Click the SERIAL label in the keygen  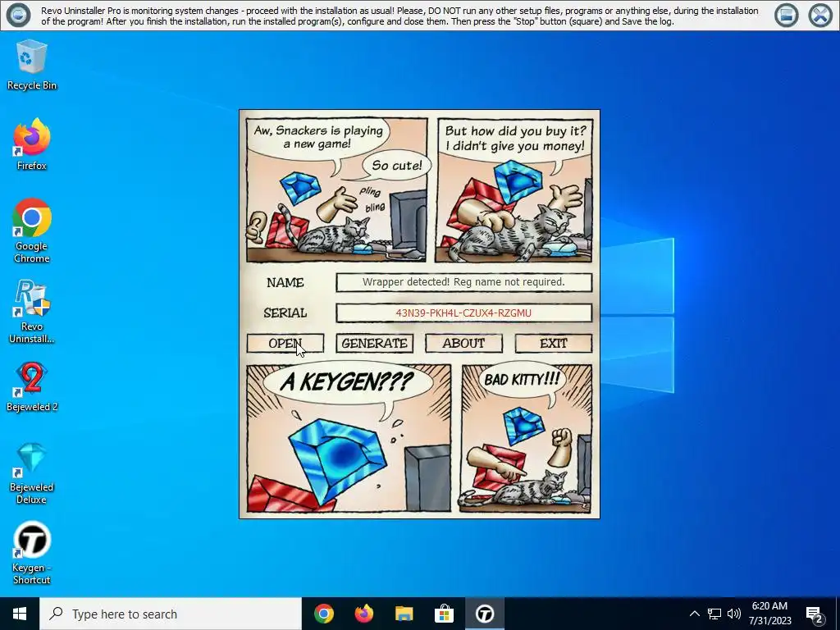click(285, 313)
